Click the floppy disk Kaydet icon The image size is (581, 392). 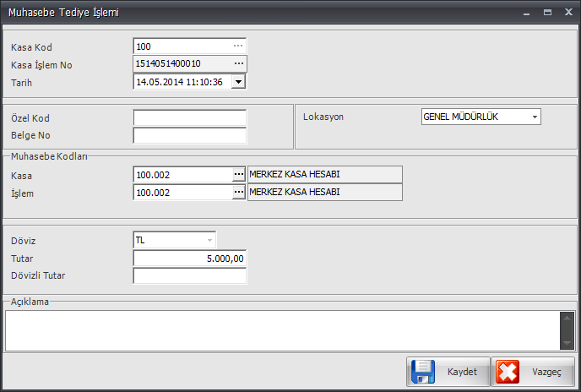[425, 372]
